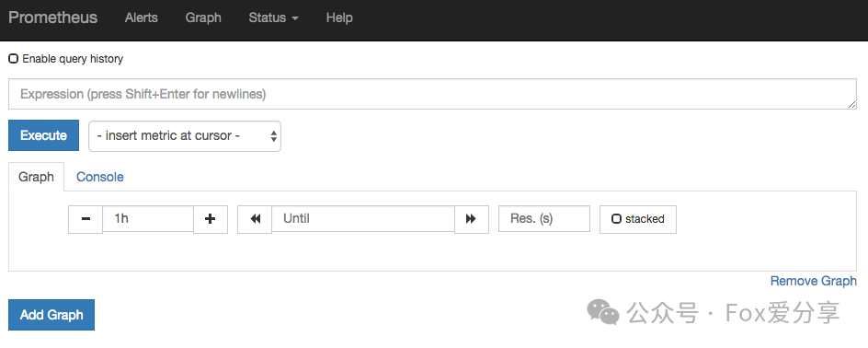The height and width of the screenshot is (348, 868).
Task: Enable query history checkbox
Action: point(13,59)
